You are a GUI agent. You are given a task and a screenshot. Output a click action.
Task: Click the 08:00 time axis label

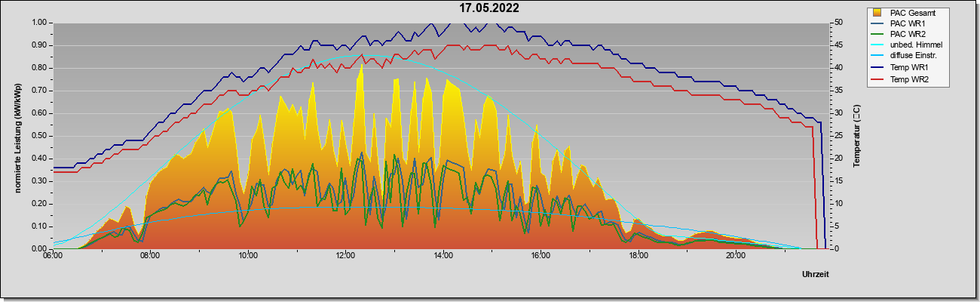click(150, 256)
